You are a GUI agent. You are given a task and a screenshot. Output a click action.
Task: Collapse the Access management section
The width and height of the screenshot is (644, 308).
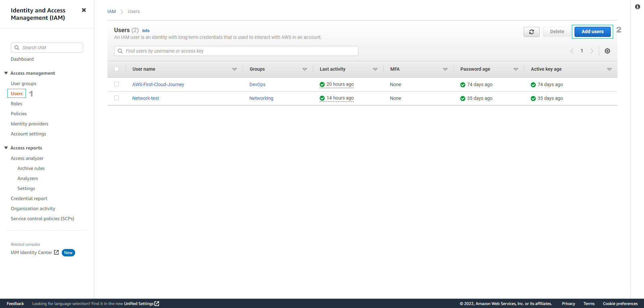tap(6, 73)
